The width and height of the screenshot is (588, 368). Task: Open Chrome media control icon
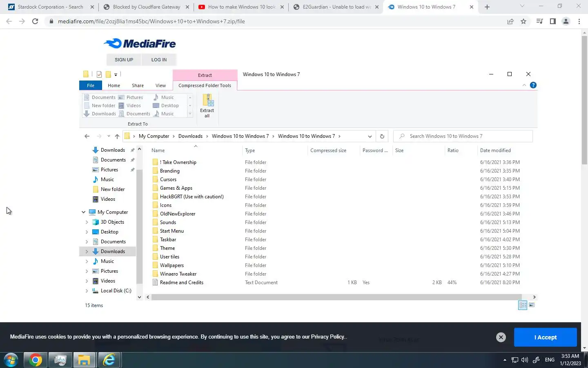(539, 21)
